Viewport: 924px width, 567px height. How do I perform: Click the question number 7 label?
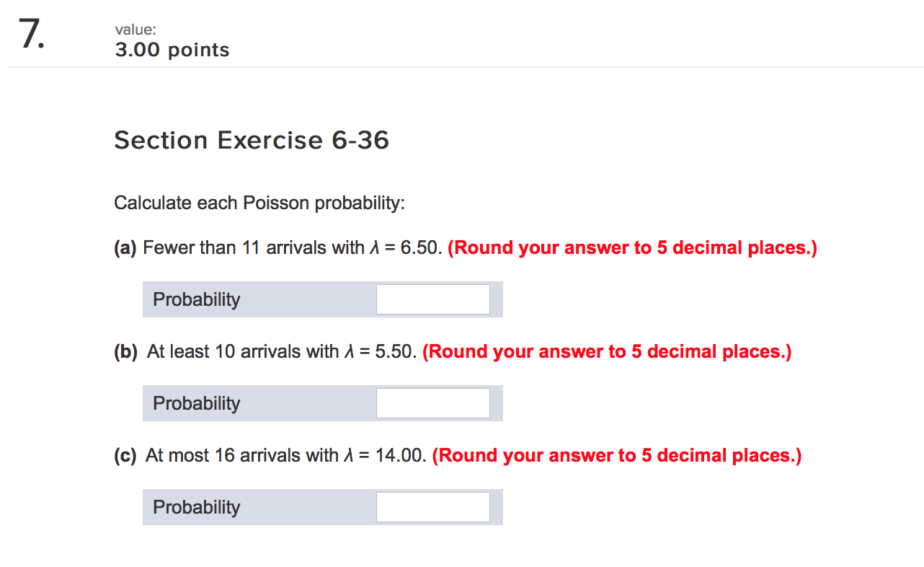click(x=32, y=32)
